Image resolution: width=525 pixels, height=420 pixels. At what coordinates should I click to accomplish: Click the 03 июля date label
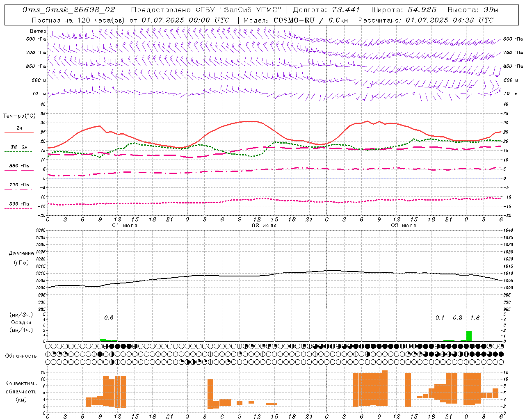(x=404, y=226)
